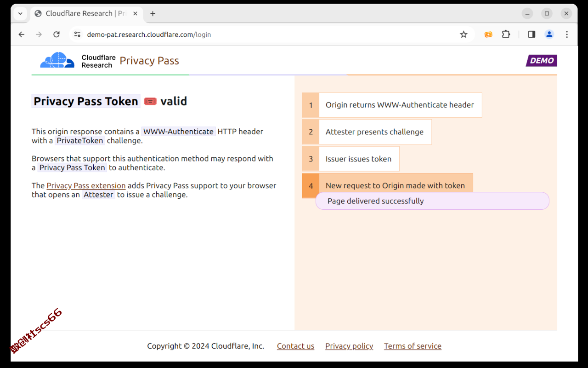This screenshot has height=368, width=588.
Task: Click the Privacy Pass Token inline code label
Action: 72,168
